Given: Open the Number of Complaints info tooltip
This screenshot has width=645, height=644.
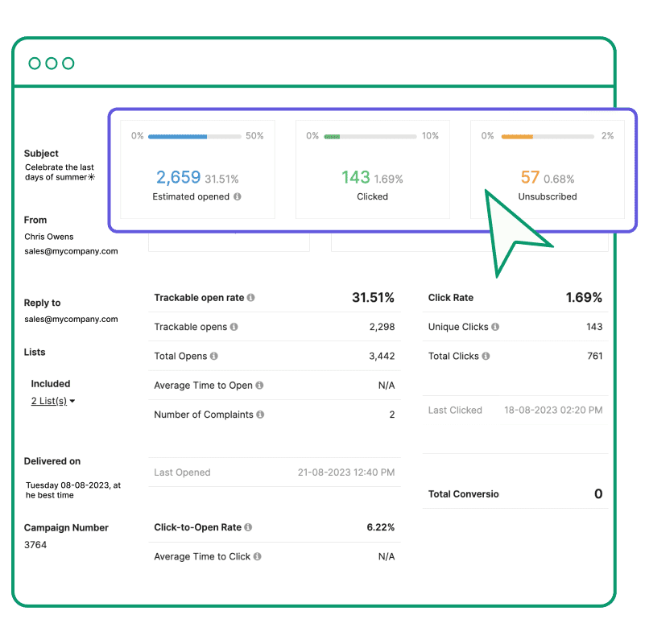Looking at the screenshot, I should point(260,414).
